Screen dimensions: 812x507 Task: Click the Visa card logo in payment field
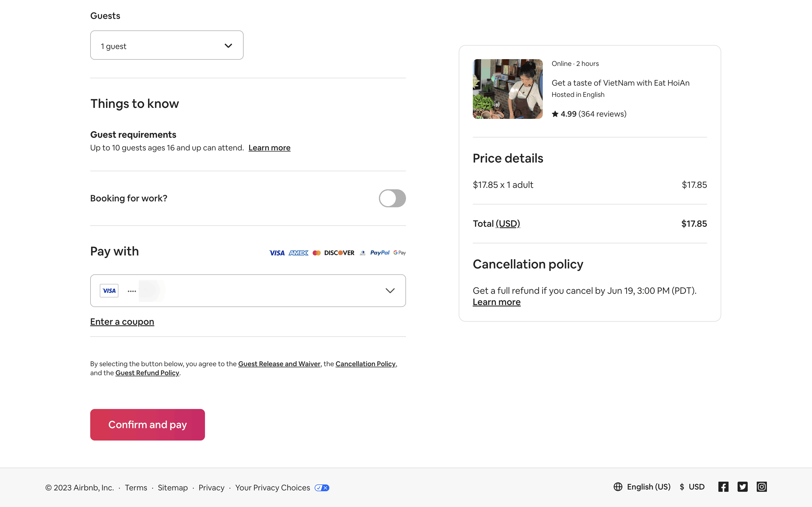[109, 291]
